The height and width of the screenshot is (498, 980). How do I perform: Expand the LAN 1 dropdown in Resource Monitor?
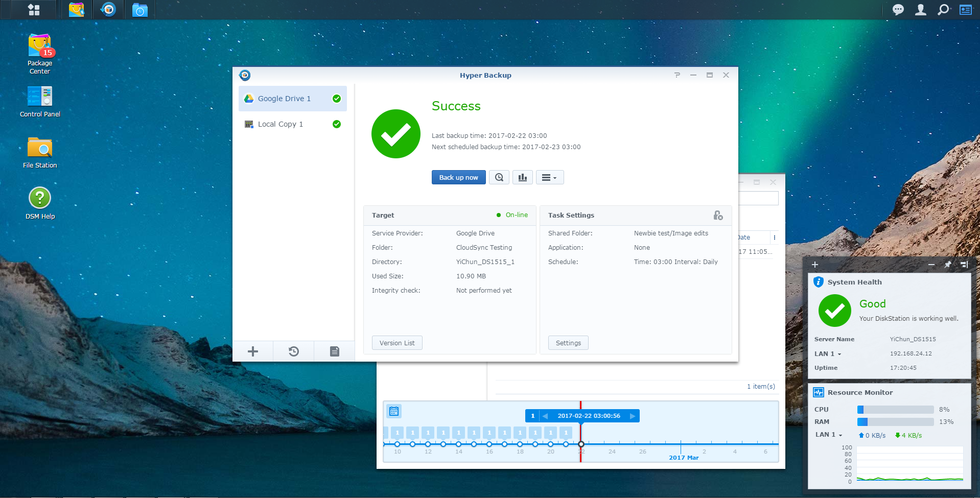[829, 435]
